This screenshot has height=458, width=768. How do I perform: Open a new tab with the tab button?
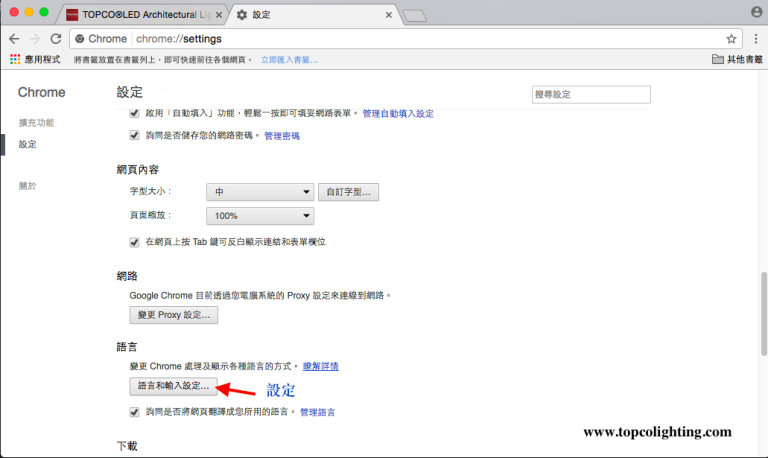(414, 16)
